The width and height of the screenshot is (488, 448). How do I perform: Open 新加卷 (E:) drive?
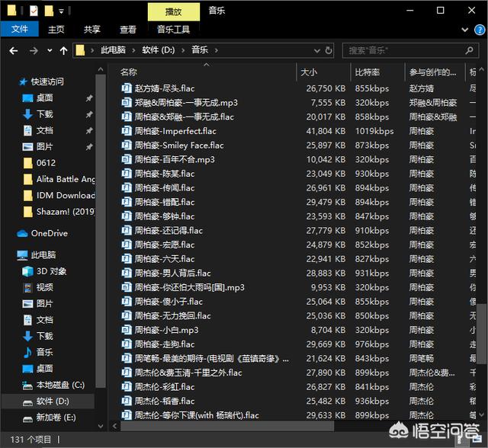pyautogui.click(x=56, y=418)
